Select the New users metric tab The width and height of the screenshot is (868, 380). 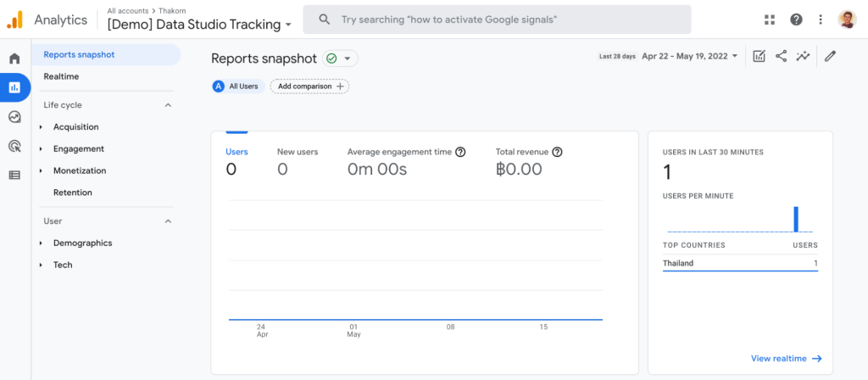298,162
